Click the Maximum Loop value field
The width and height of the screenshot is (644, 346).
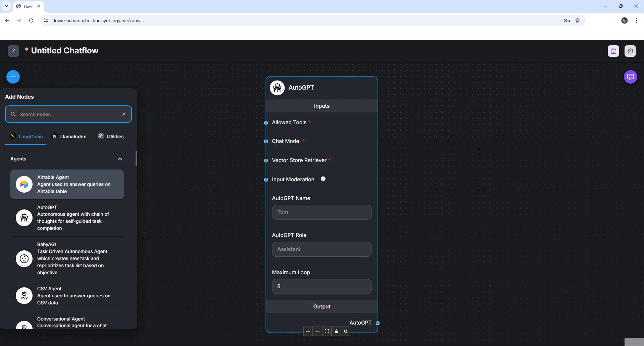pos(321,286)
